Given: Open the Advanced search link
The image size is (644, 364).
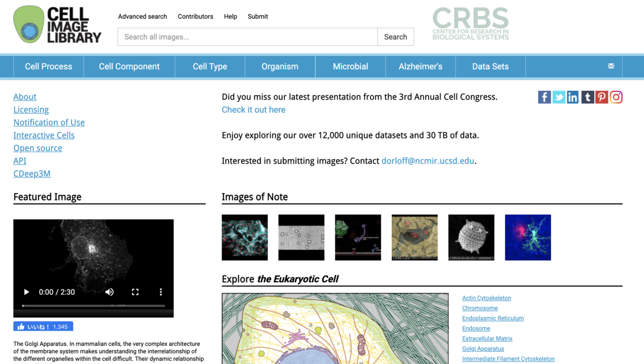Looking at the screenshot, I should (x=143, y=17).
